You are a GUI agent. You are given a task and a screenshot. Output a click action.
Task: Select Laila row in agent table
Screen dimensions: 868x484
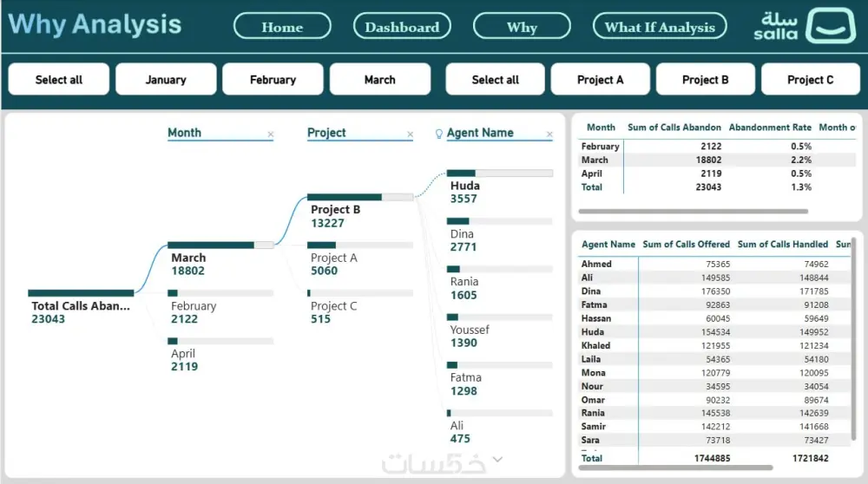[714, 360]
